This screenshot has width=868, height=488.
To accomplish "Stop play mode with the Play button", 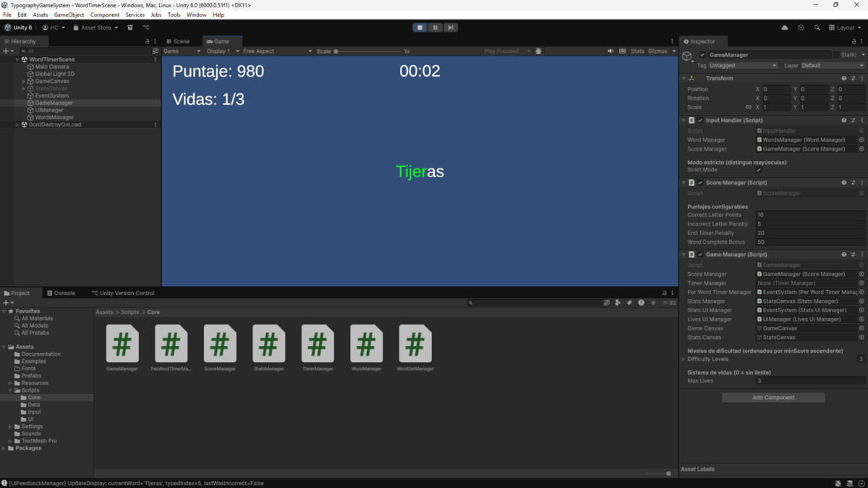I will [x=420, y=27].
